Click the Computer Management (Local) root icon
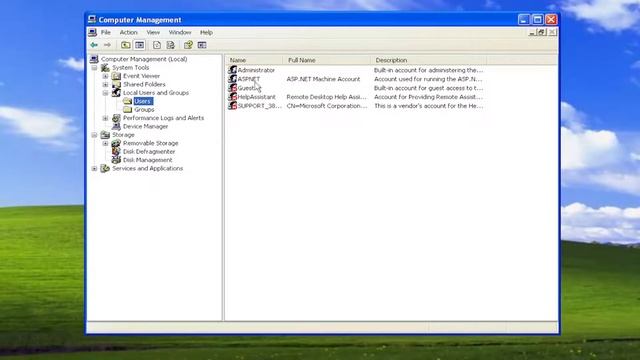Image resolution: width=640 pixels, height=360 pixels. tap(94, 59)
